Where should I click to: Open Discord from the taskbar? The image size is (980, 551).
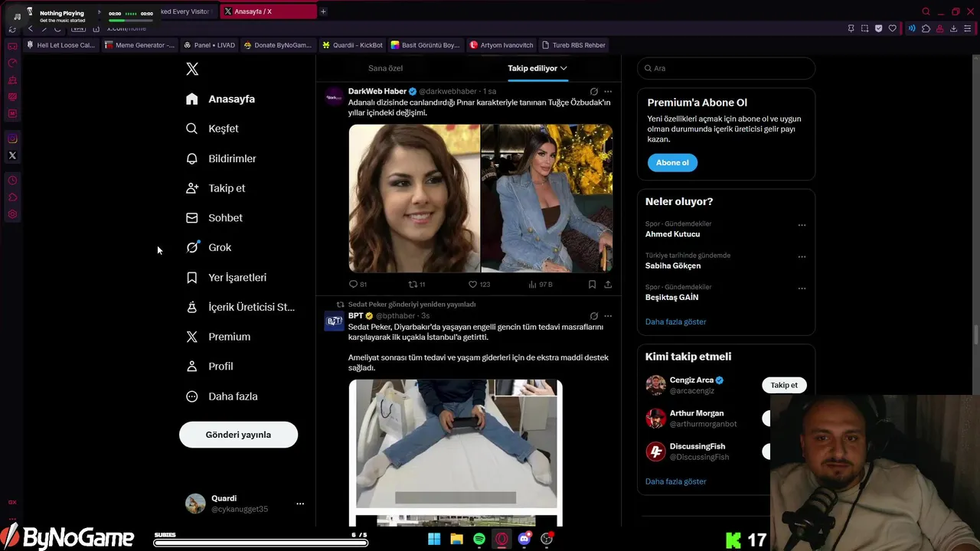524,539
